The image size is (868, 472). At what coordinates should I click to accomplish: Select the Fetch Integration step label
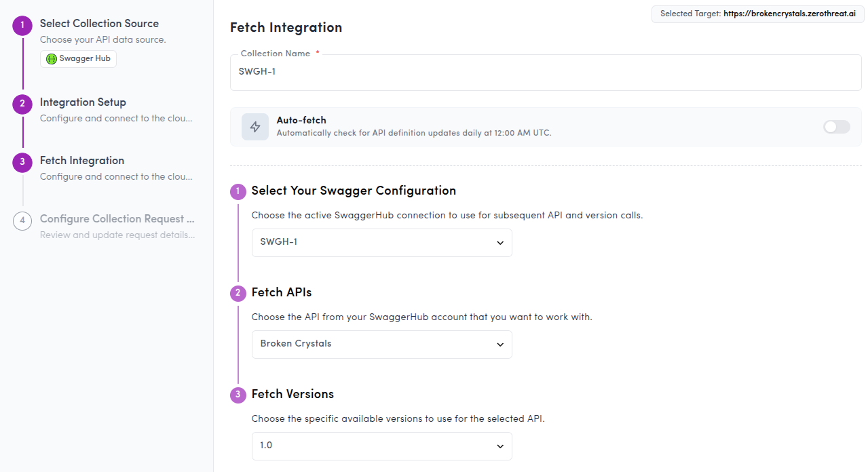[x=82, y=161]
